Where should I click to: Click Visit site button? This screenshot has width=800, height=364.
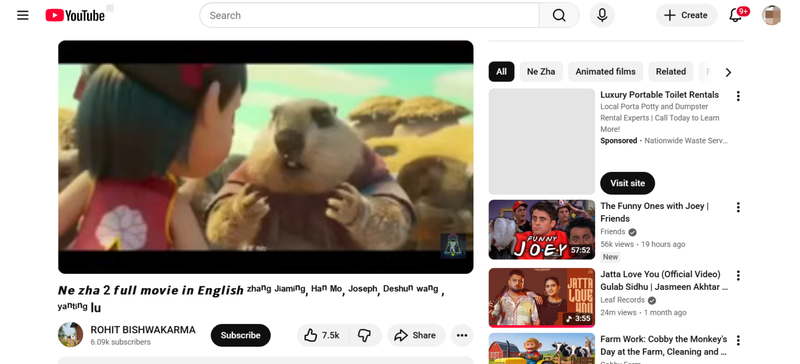tap(628, 183)
